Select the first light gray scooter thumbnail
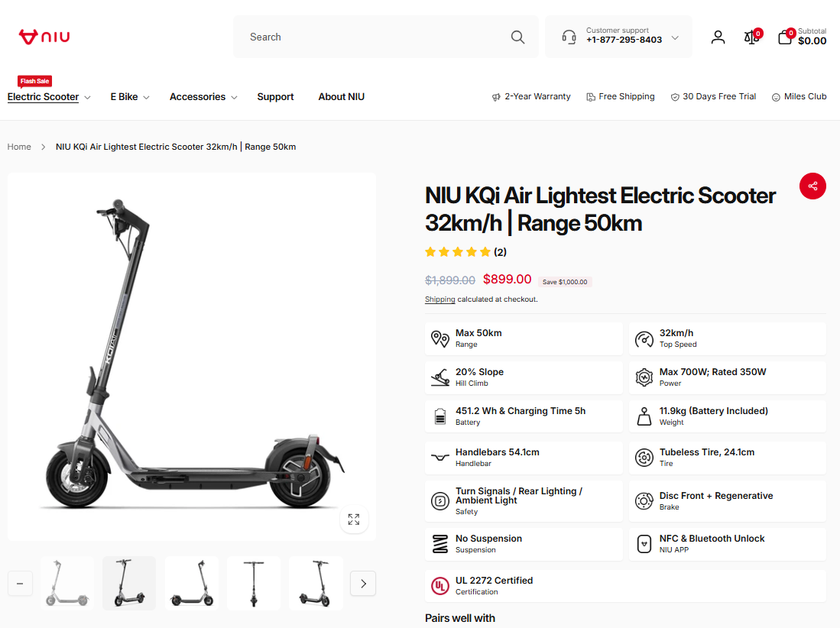Screen dimensions: 840x628 (67, 584)
